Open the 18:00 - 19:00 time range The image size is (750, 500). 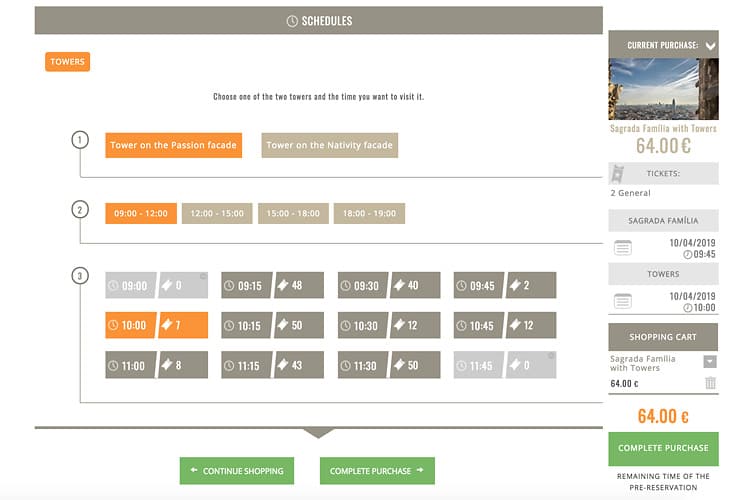point(369,213)
